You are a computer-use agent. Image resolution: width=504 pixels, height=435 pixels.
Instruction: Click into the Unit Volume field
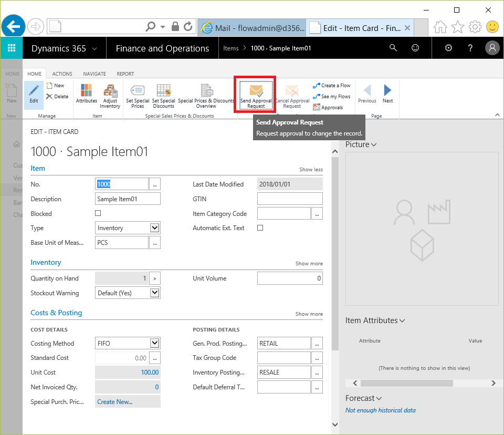point(290,278)
